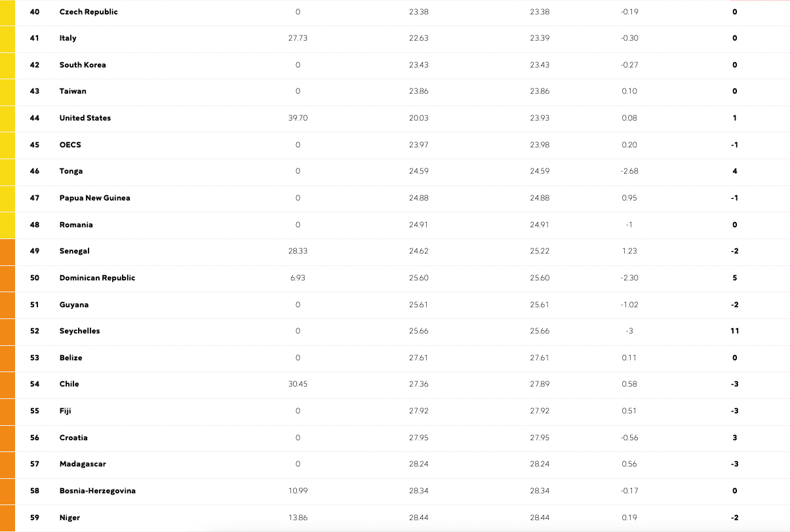Select the Niger country name
Viewport: 790px width, 532px height.
pos(69,518)
